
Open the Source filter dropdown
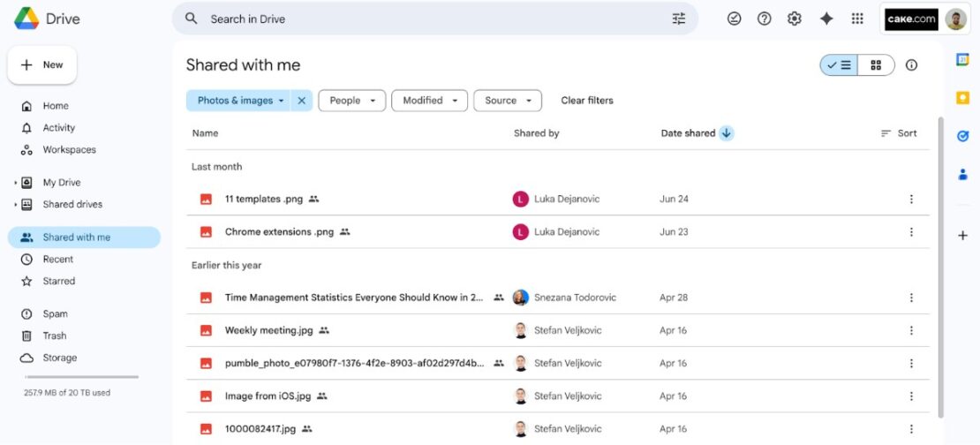[508, 101]
